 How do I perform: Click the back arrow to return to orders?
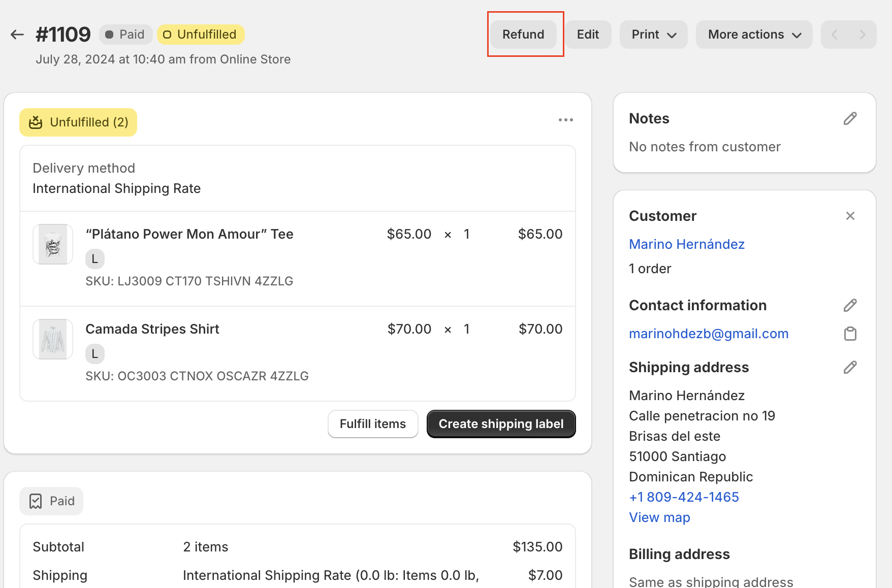17,34
